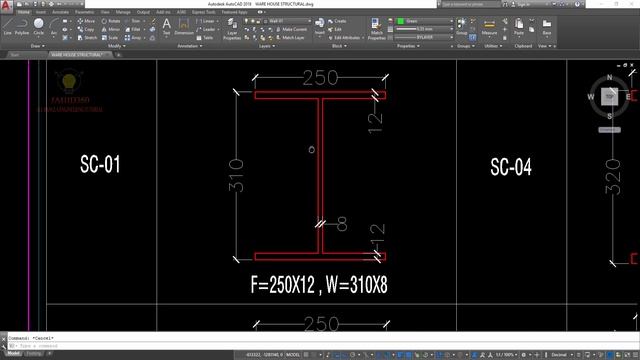640x360 pixels.
Task: Open the Insert ribbon tab
Action: click(41, 12)
